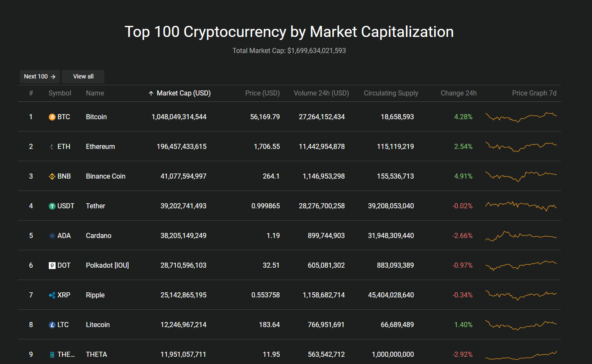Select the Litecoin LTC logo
This screenshot has height=364, width=592.
tap(51, 325)
